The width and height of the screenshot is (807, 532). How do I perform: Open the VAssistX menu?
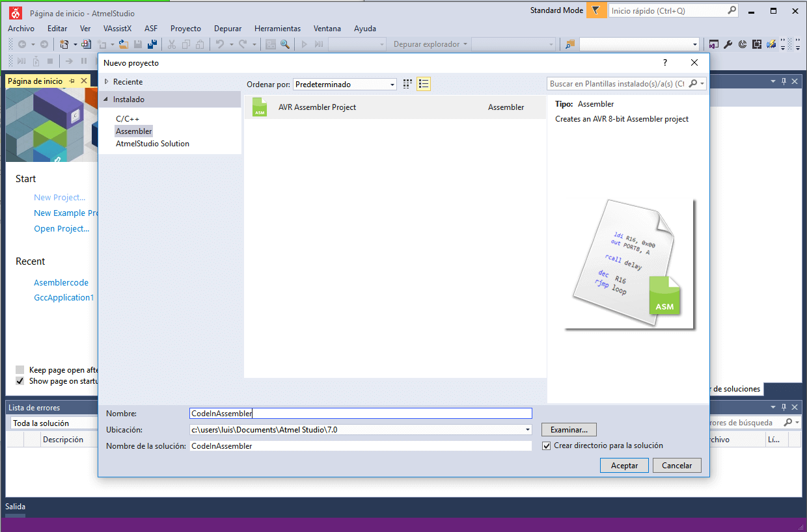coord(117,29)
